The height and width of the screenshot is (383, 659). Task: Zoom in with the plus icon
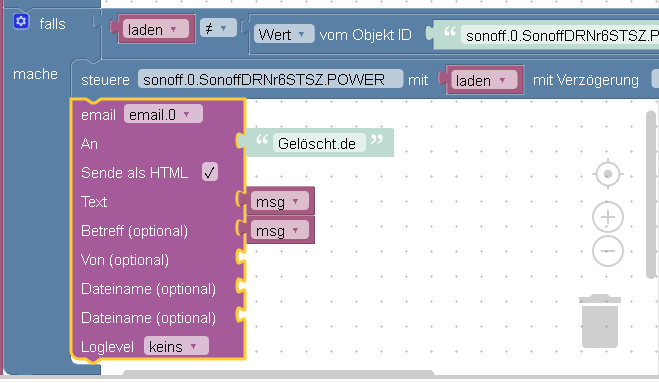608,217
